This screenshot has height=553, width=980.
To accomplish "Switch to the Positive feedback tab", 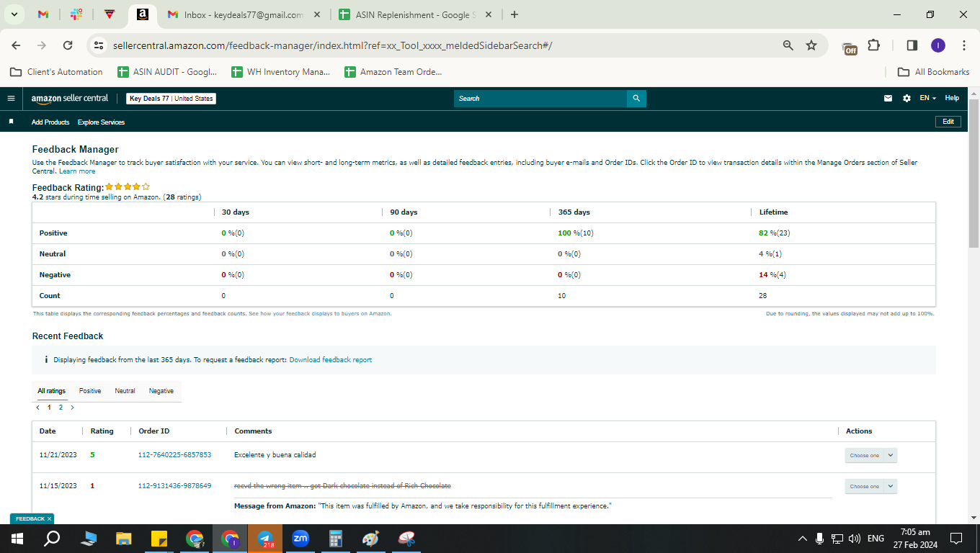I will tap(90, 391).
